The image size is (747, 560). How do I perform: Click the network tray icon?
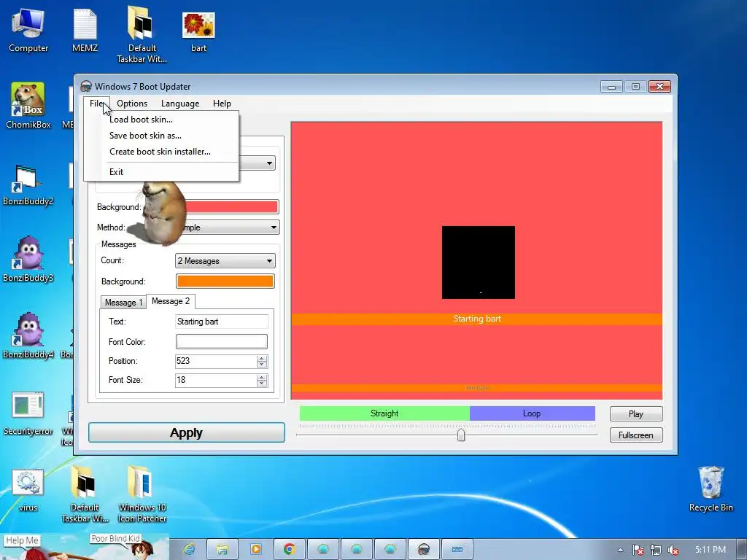pyautogui.click(x=656, y=550)
